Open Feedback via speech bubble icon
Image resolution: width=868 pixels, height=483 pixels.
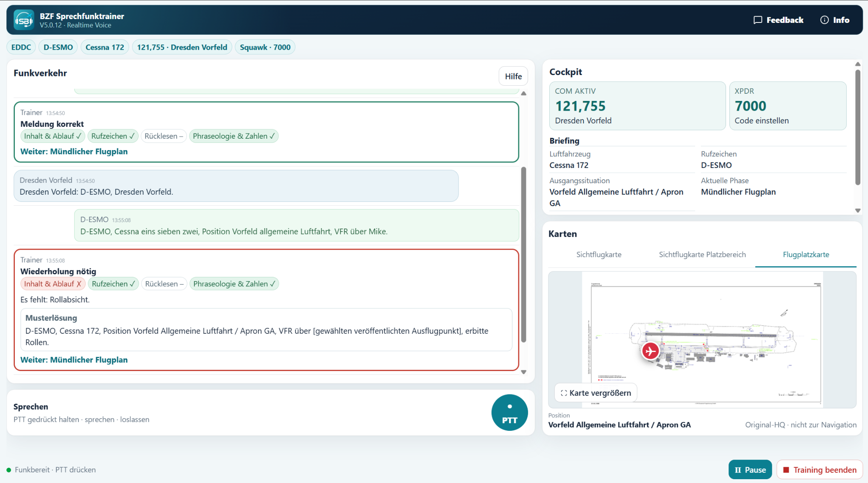758,20
